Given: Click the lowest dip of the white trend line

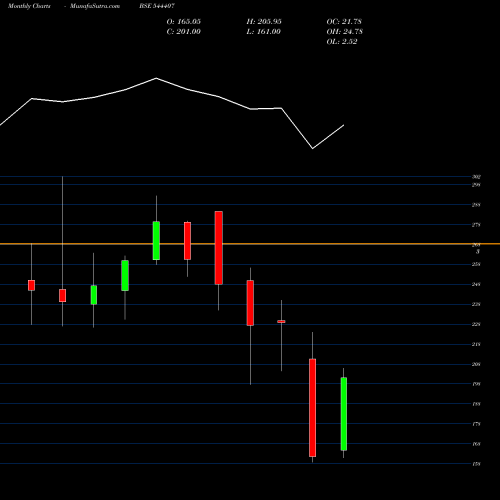Looking at the screenshot, I should [x=313, y=148].
